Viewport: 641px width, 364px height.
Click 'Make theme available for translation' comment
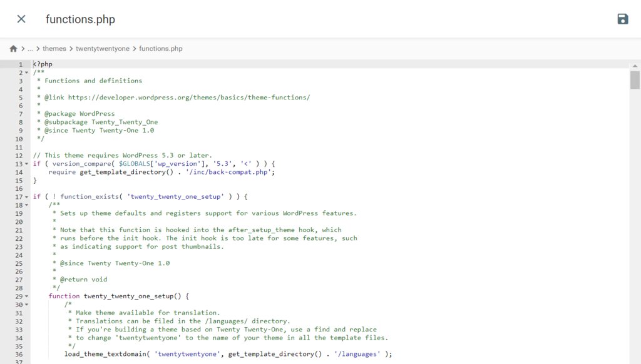(x=148, y=313)
